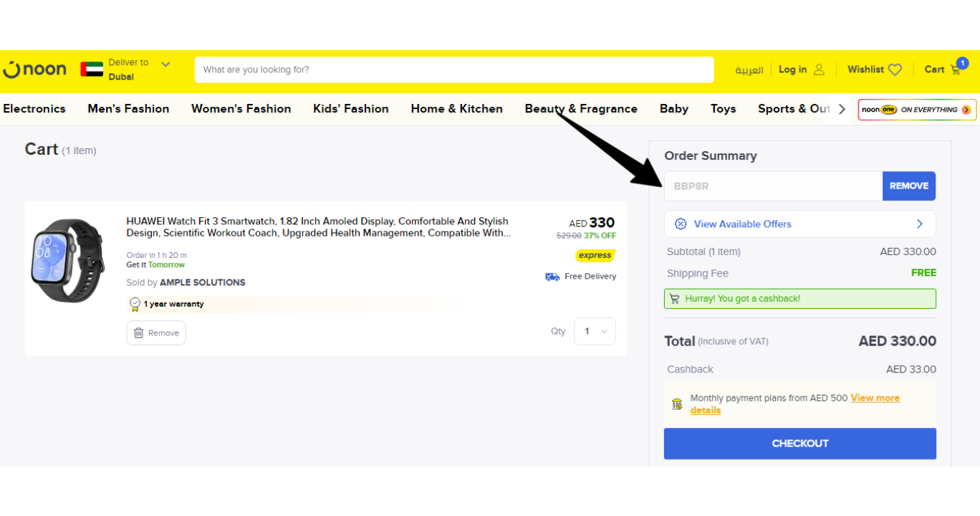Open the Electronics category
This screenshot has height=516, width=980.
coord(34,109)
